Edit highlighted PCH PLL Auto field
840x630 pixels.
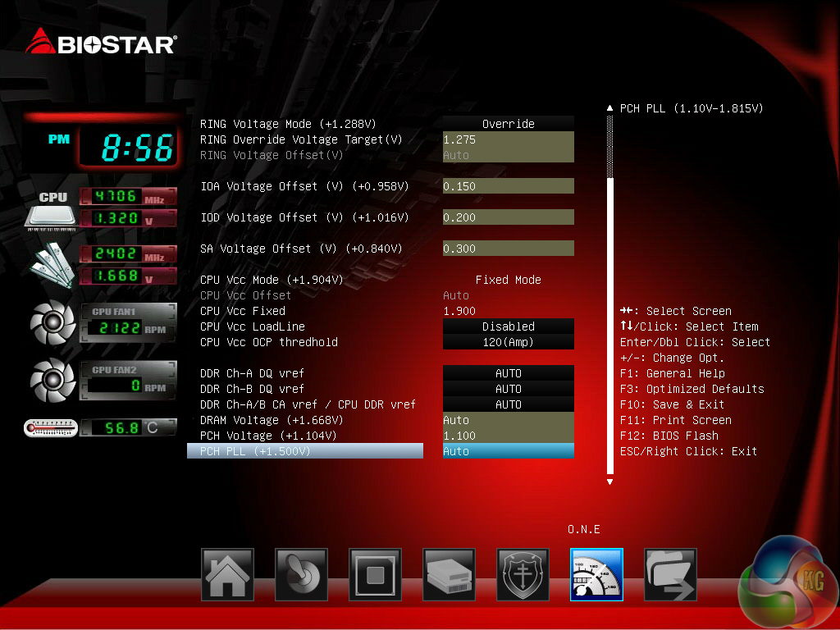click(x=509, y=450)
